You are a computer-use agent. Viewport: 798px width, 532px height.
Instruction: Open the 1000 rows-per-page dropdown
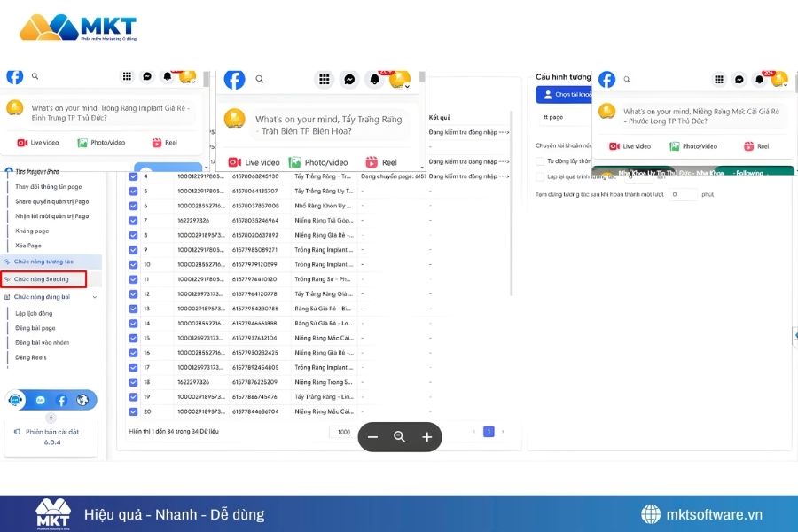pos(344,432)
